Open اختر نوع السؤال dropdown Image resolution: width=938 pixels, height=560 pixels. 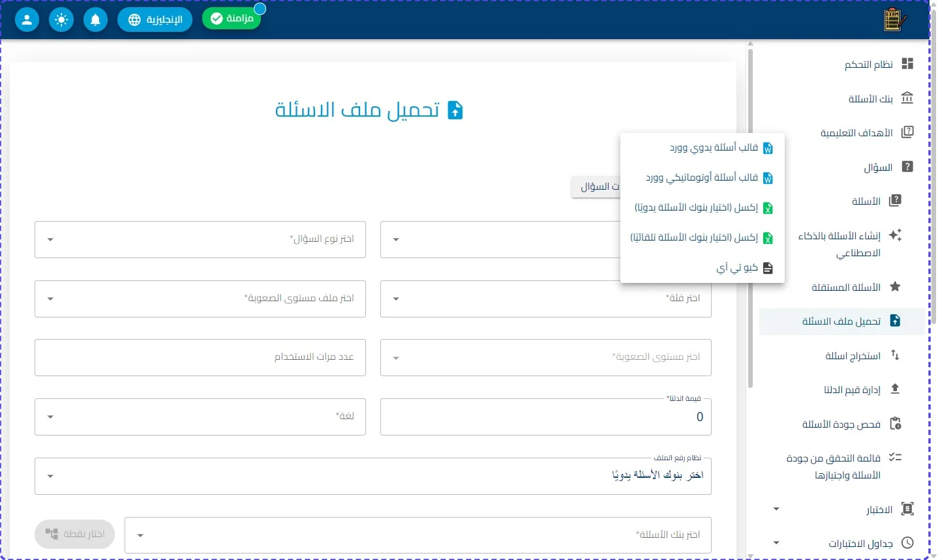[200, 239]
